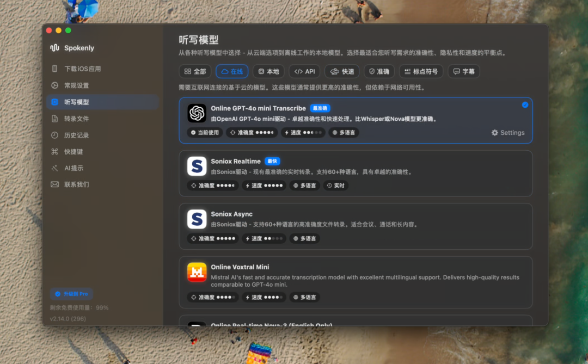Open 转录文件 in the sidebar

point(103,119)
